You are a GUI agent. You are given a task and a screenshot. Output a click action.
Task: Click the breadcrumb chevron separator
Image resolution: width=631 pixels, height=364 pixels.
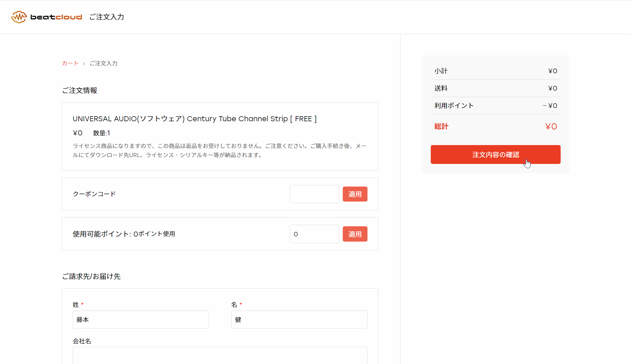point(84,64)
